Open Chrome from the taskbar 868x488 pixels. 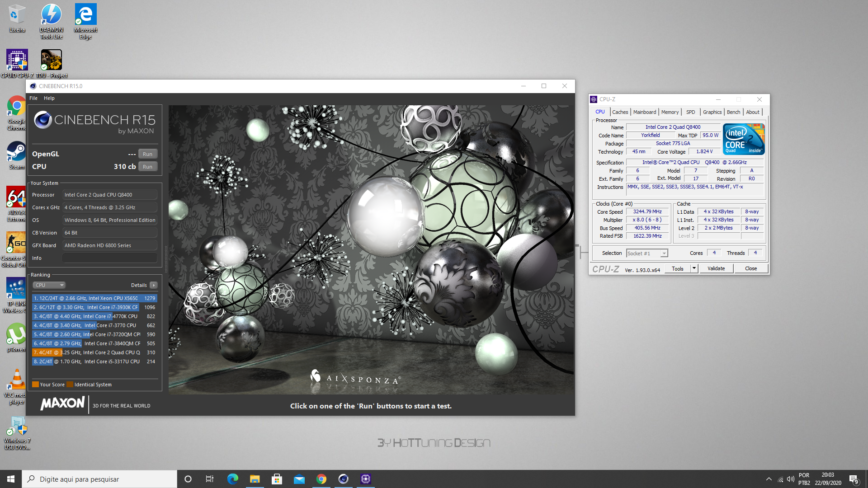(x=321, y=479)
